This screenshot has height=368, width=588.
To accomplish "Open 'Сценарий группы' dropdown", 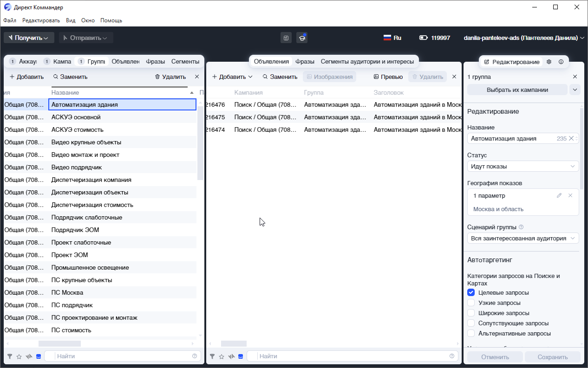I will pos(523,238).
